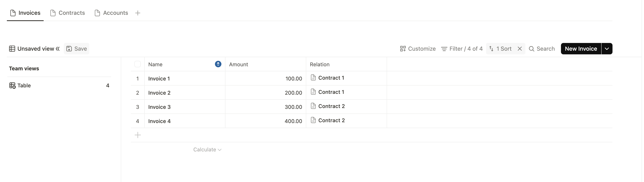Toggle the select-all checkbox in header
The image size is (644, 182).
138,64
